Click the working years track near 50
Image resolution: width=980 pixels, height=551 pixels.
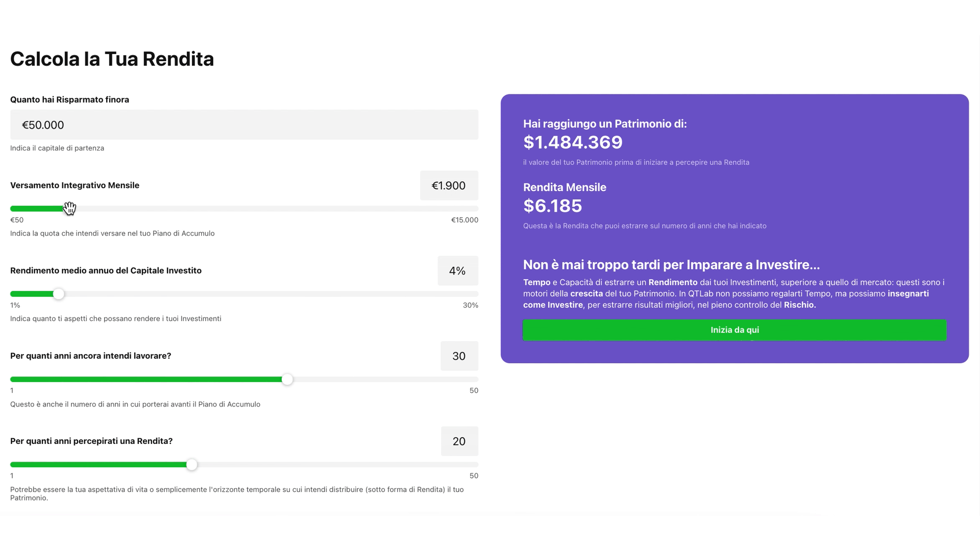pyautogui.click(x=469, y=380)
